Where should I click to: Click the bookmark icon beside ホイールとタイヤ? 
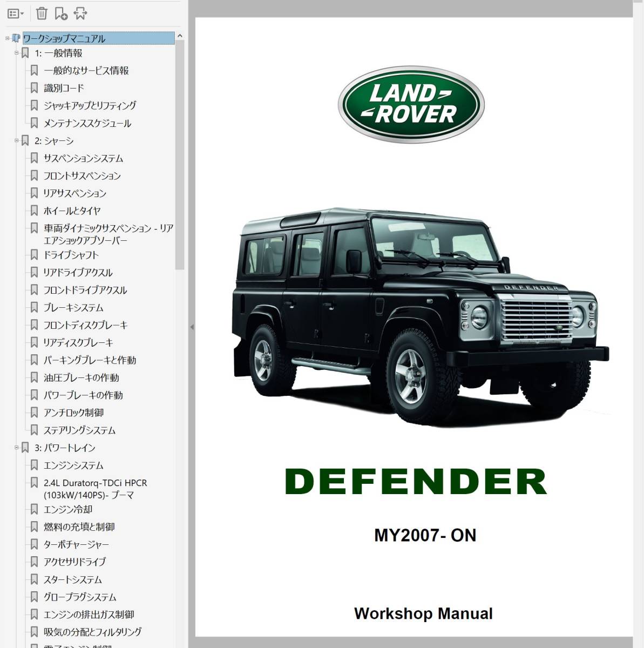coord(34,211)
